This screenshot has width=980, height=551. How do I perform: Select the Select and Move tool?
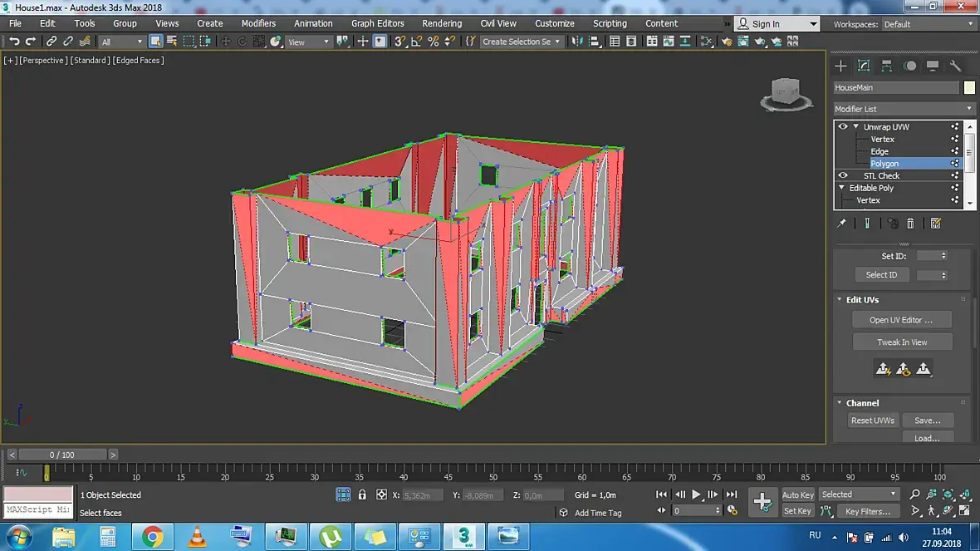(225, 42)
